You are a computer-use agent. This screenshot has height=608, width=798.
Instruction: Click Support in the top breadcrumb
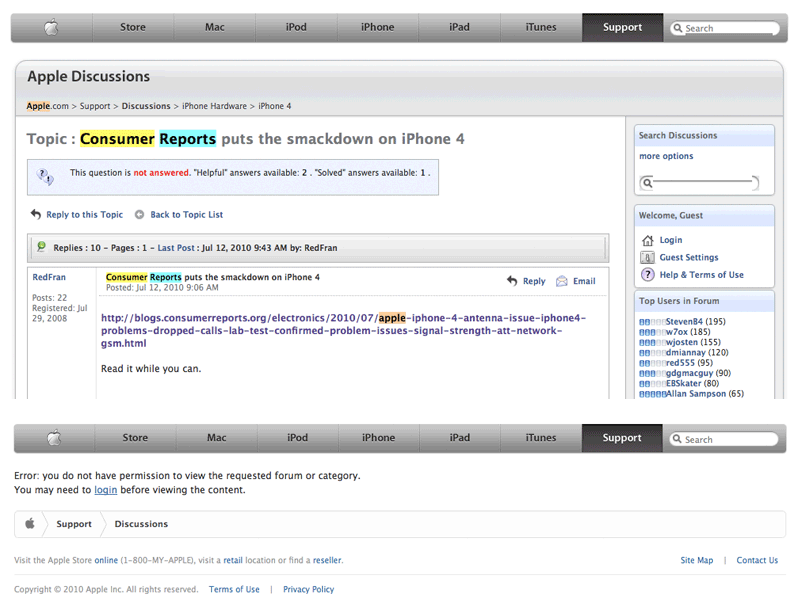tap(95, 106)
